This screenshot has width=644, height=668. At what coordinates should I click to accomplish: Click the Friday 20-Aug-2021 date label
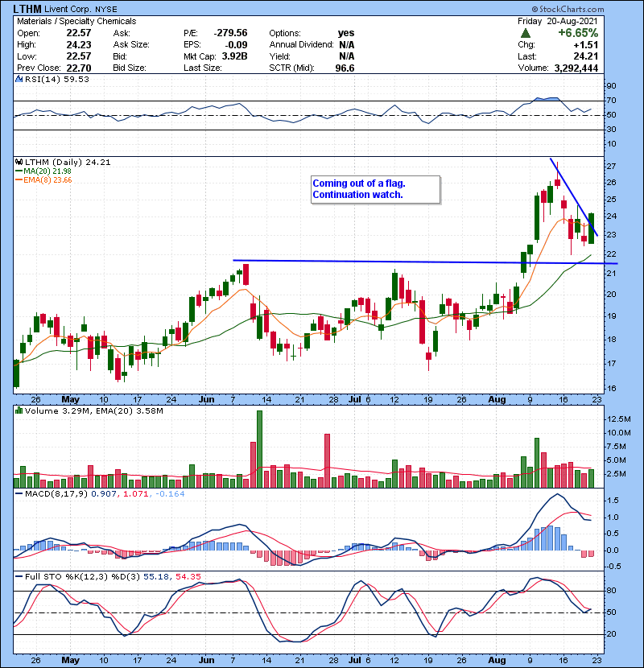(x=558, y=21)
